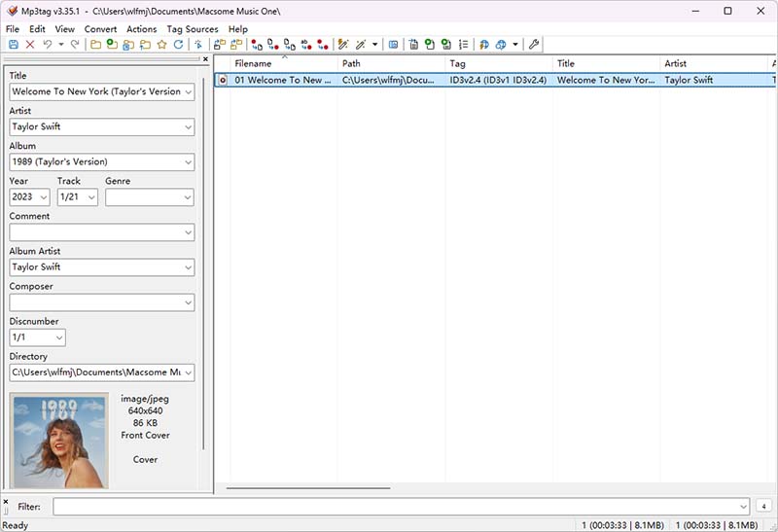Open the View menu
The image size is (778, 532).
tap(64, 29)
